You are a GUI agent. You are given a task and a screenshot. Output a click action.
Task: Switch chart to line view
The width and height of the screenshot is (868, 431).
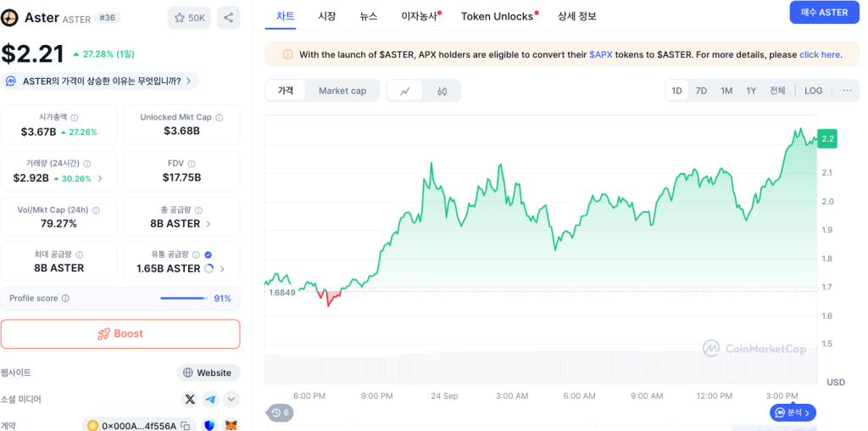405,91
